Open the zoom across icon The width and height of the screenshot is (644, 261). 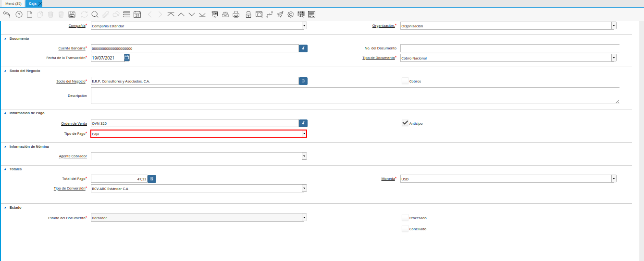[259, 14]
